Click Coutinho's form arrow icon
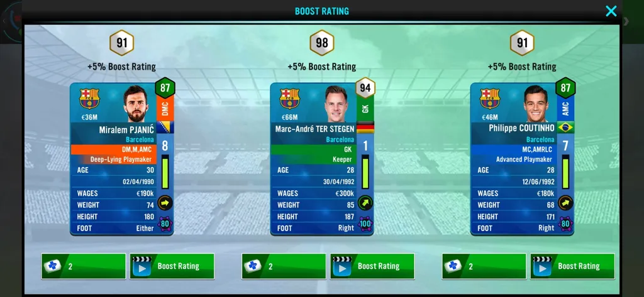This screenshot has height=297, width=644. click(565, 203)
